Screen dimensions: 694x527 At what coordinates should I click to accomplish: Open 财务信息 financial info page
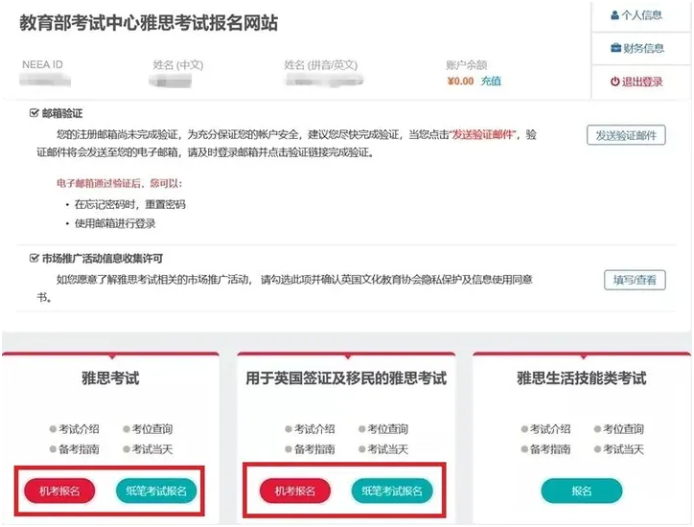[637, 48]
